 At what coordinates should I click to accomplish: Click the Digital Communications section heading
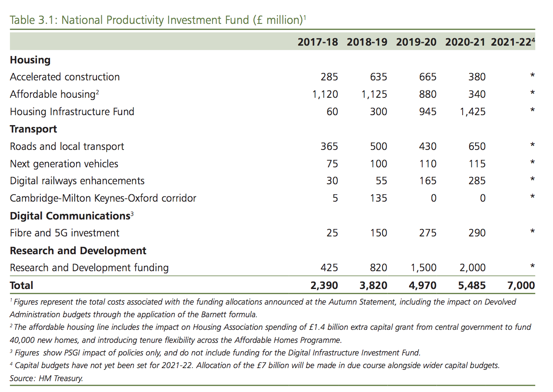point(70,216)
